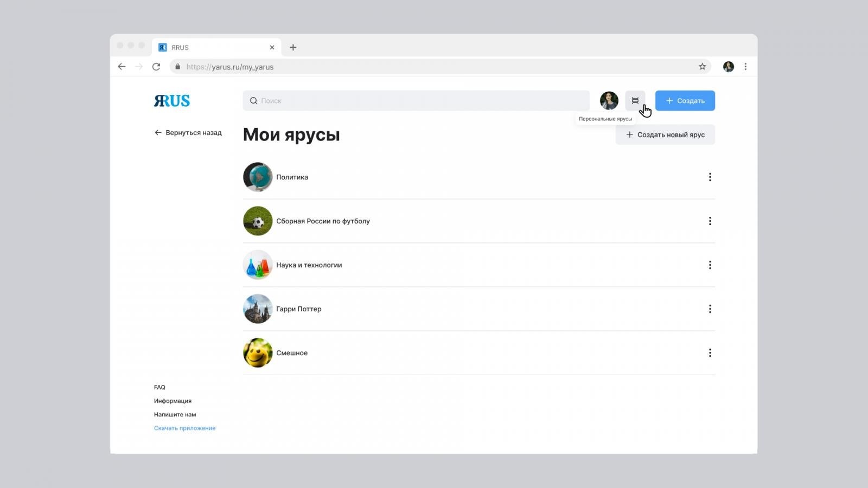Select the Политика yarus title
Image resolution: width=868 pixels, height=488 pixels.
pos(292,177)
